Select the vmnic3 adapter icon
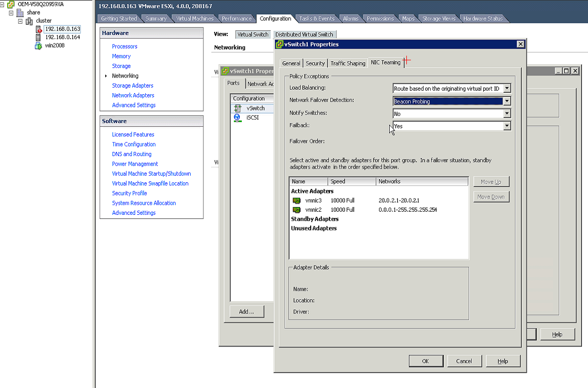This screenshot has width=588, height=388. tap(296, 201)
